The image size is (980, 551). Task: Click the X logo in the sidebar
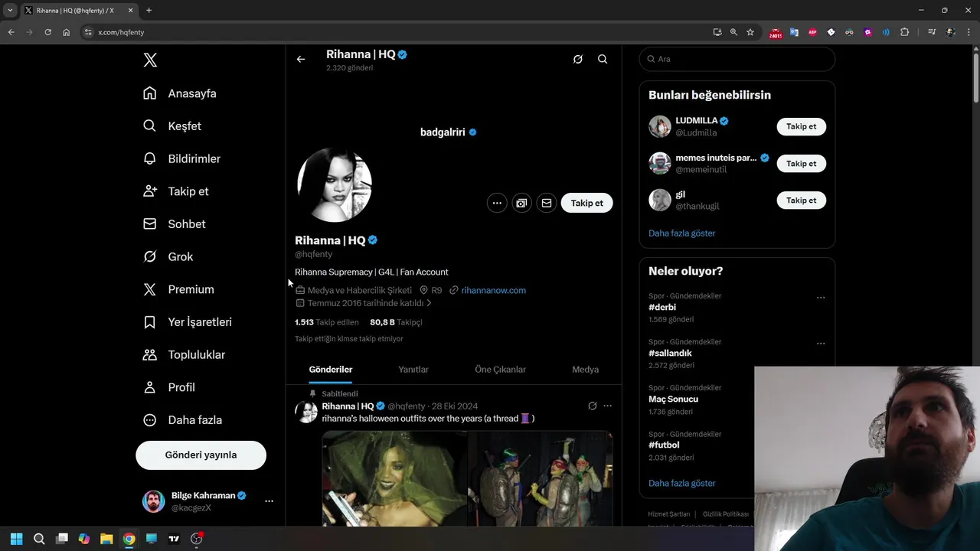pos(150,60)
